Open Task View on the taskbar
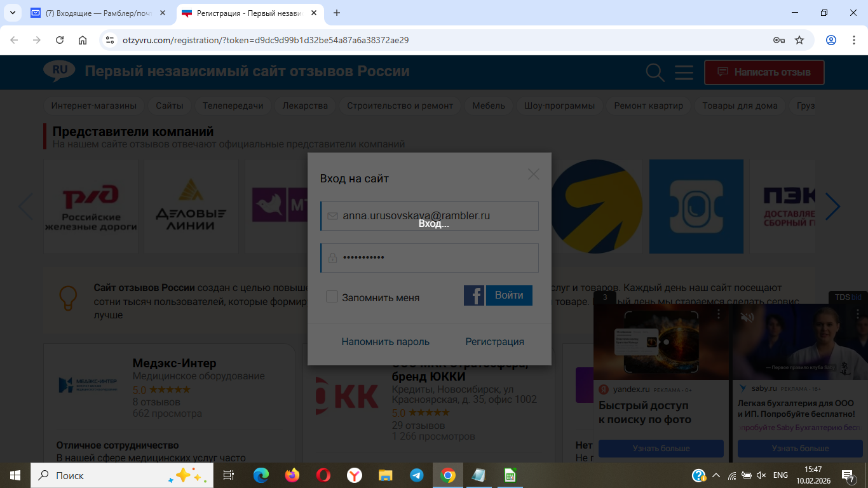The width and height of the screenshot is (868, 488). (229, 475)
